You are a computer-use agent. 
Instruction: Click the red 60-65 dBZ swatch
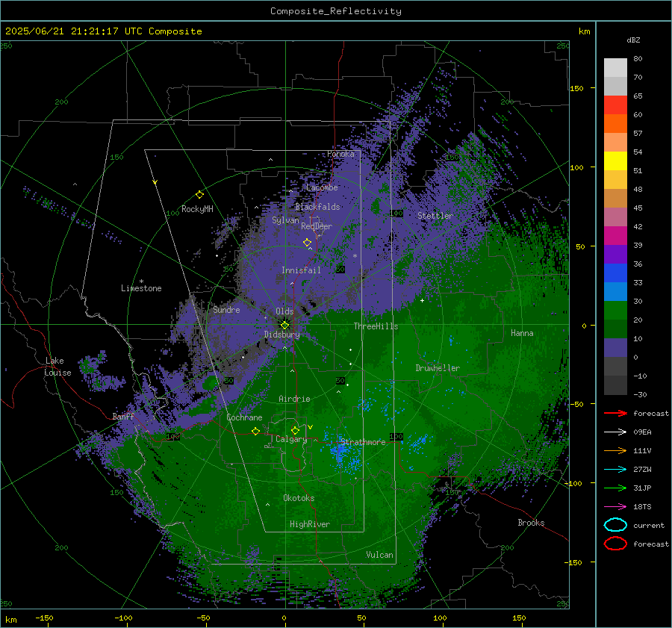[615, 105]
